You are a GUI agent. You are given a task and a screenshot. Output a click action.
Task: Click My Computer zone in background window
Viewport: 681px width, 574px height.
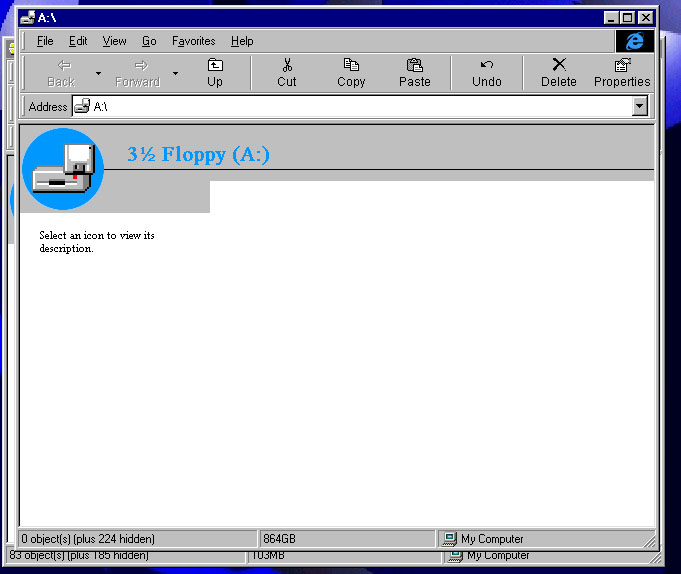[489, 556]
